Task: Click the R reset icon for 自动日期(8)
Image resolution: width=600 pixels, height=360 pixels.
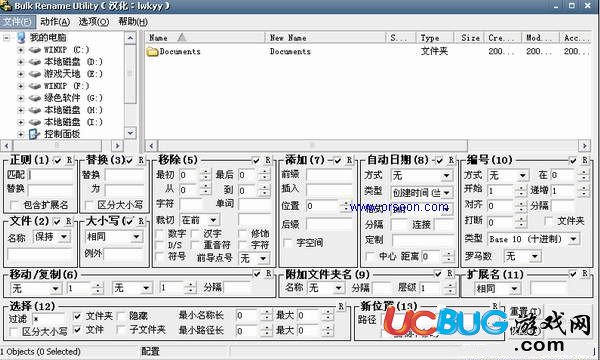Action: click(x=451, y=160)
